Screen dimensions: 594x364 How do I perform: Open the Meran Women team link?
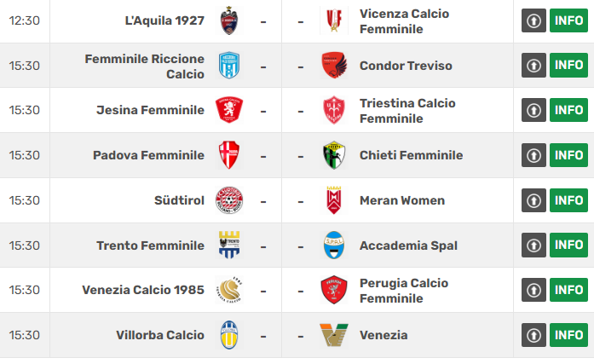[x=402, y=200]
